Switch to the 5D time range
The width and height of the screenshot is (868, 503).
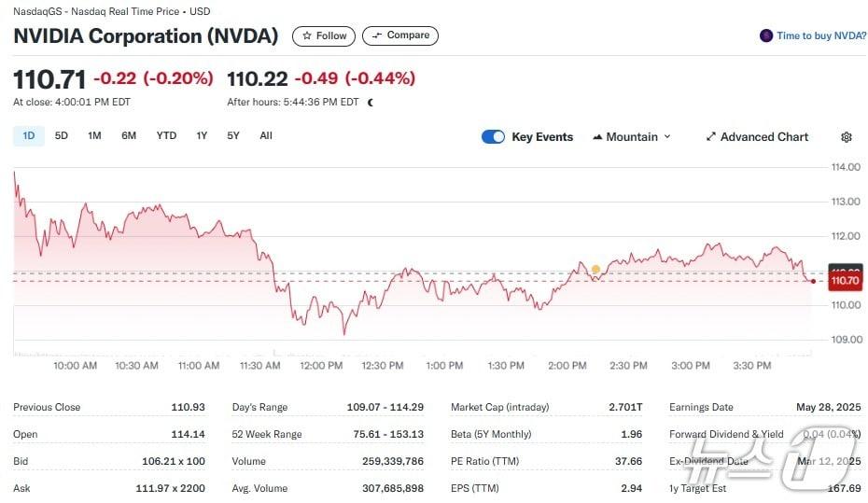coord(62,136)
